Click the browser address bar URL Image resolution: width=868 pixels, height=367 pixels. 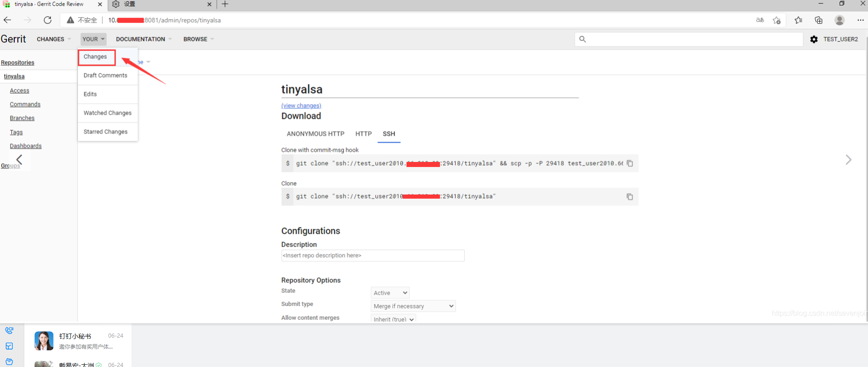[x=165, y=20]
